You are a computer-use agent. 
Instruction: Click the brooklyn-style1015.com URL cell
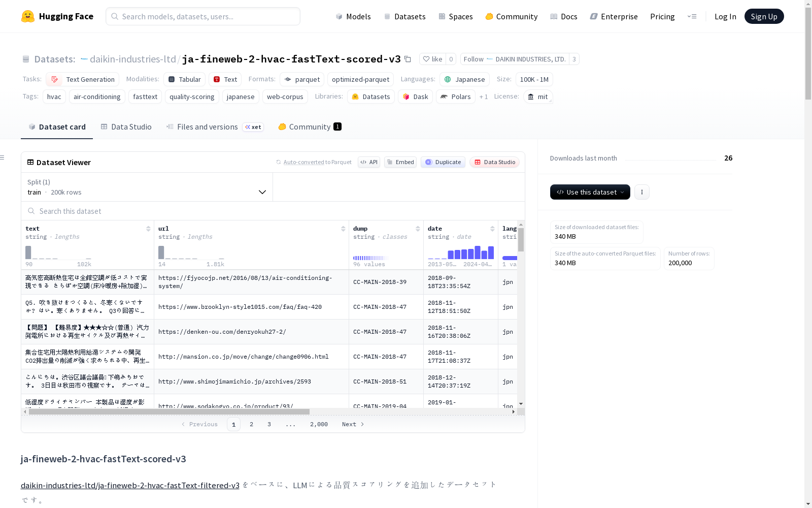(251, 307)
